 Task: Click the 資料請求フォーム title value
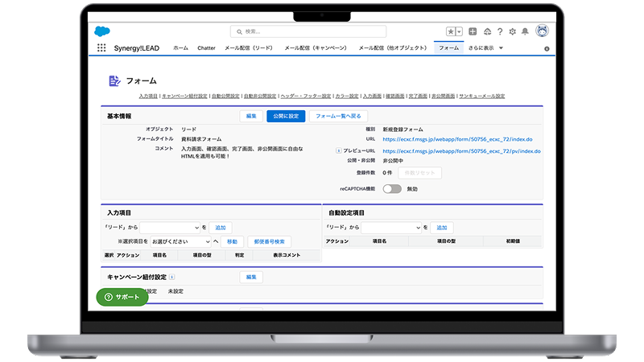click(201, 139)
